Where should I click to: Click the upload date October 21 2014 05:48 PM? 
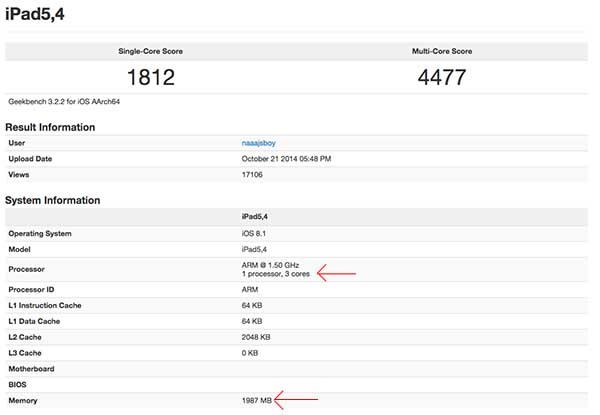(286, 159)
